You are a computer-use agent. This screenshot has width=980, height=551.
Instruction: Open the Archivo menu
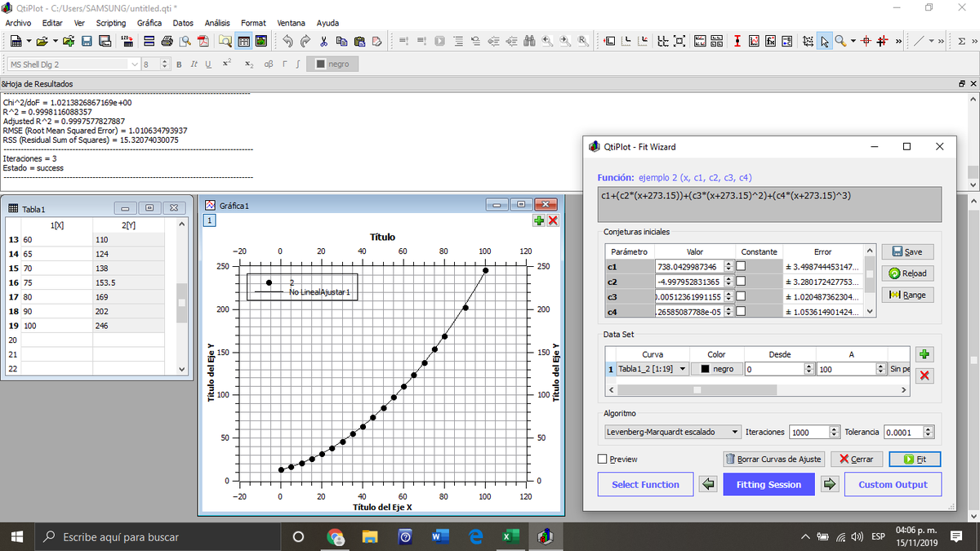18,23
